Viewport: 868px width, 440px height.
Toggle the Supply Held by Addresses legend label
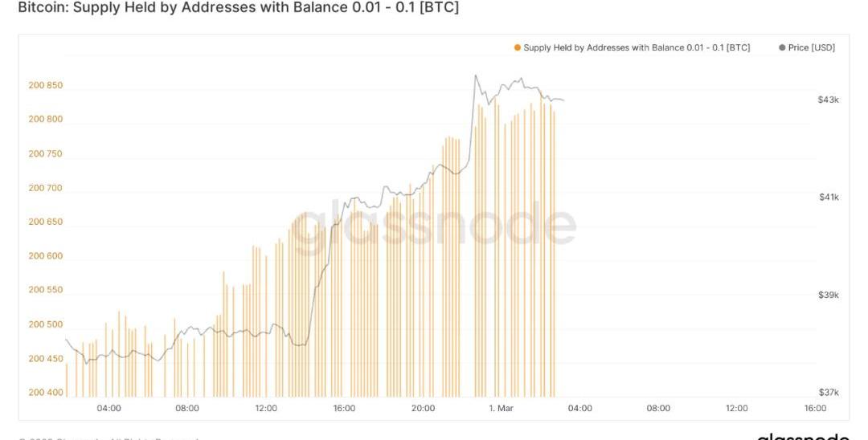click(637, 48)
